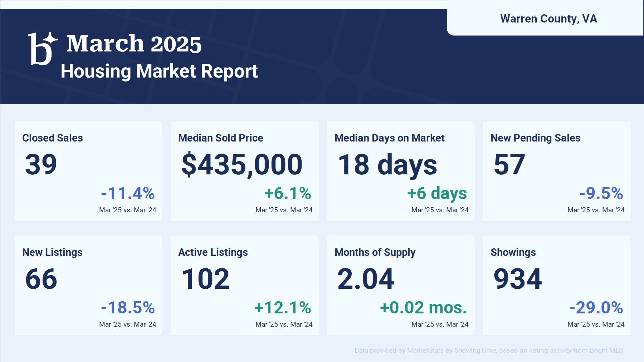Select the Months of Supply heading
The image size is (644, 362).
pyautogui.click(x=375, y=252)
